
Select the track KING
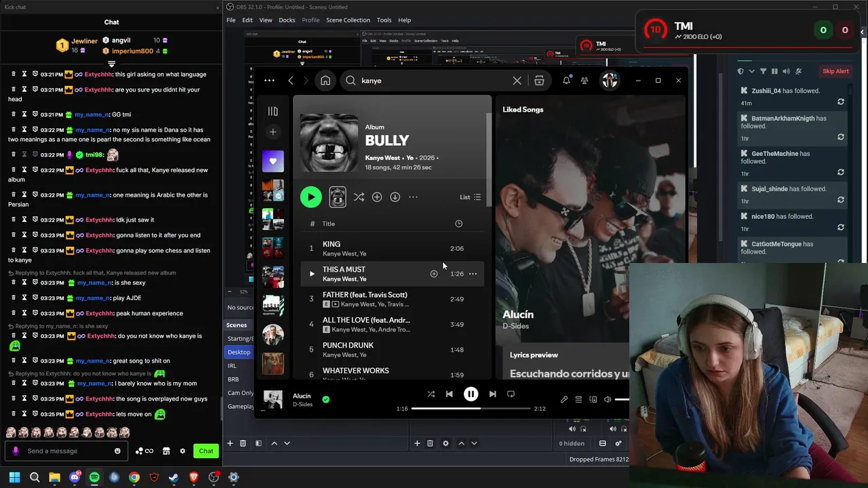click(393, 249)
